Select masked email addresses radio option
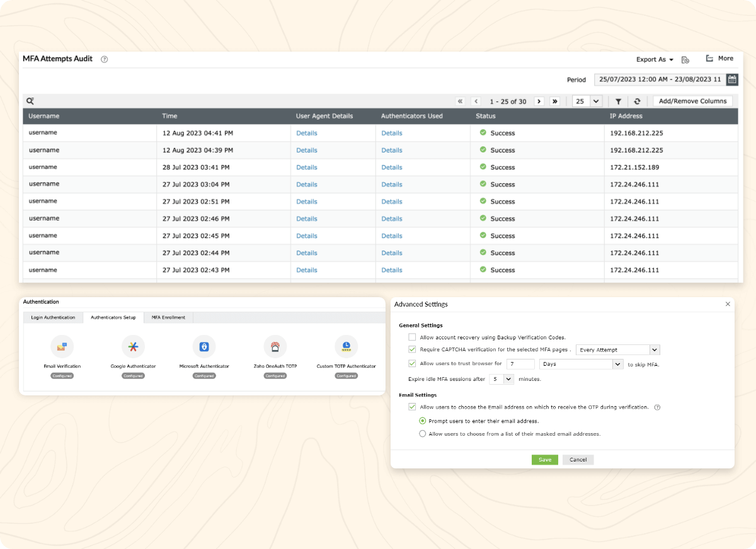This screenshot has height=549, width=756. 423,434
